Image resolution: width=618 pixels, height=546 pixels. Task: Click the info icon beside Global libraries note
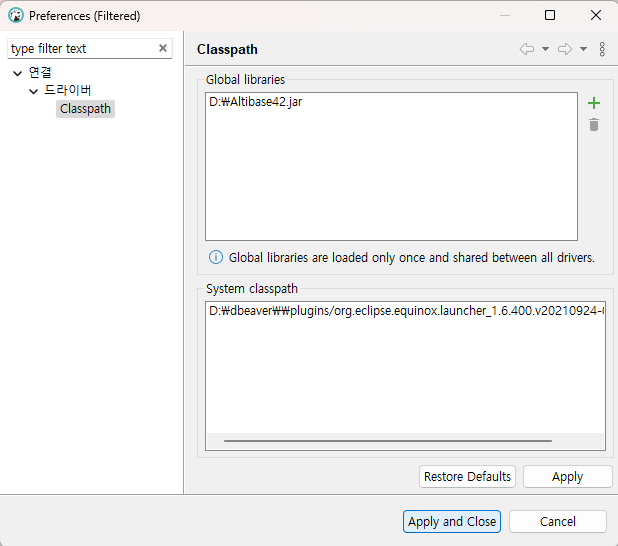tap(216, 257)
